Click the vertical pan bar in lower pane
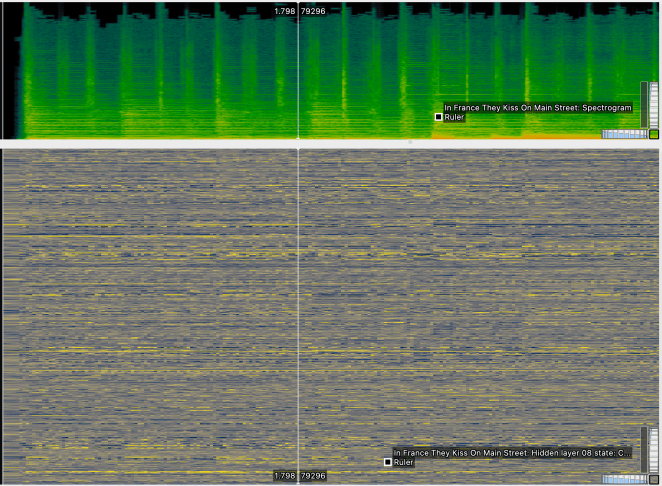 [644, 449]
